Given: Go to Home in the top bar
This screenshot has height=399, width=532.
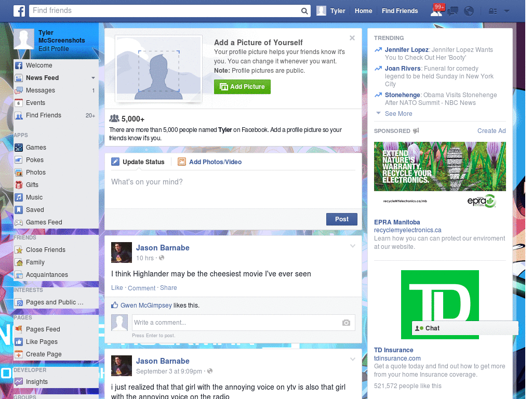Looking at the screenshot, I should [363, 11].
